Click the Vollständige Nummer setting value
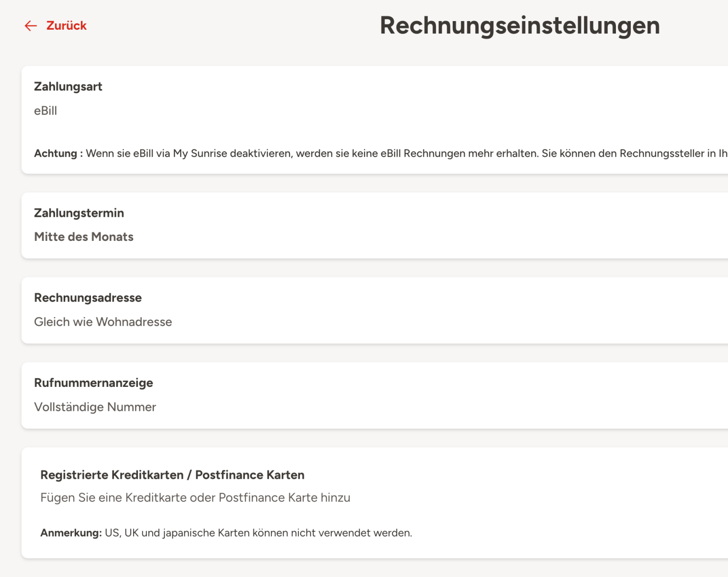Image resolution: width=728 pixels, height=577 pixels. pos(95,407)
